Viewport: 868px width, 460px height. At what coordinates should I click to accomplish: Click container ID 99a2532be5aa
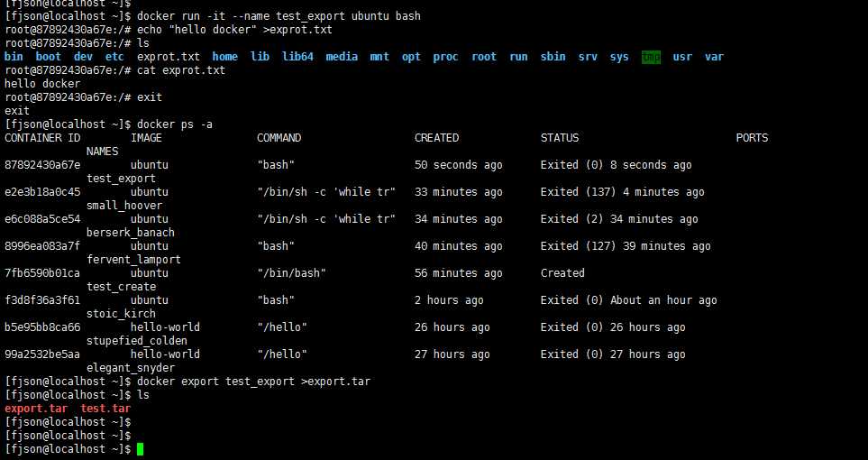coord(42,354)
